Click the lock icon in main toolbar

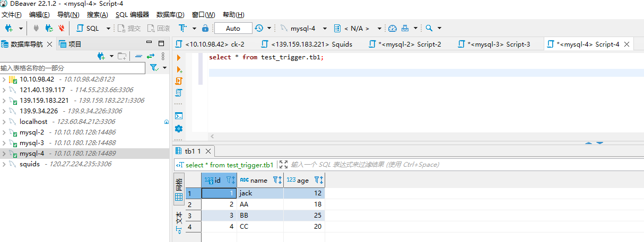point(205,28)
